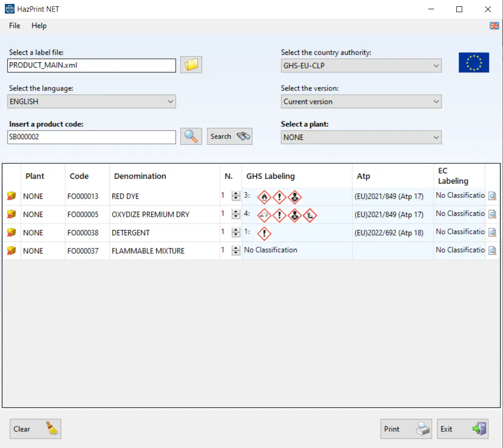The width and height of the screenshot is (503, 448).
Task: Click the Exit button
Action: coord(463,429)
